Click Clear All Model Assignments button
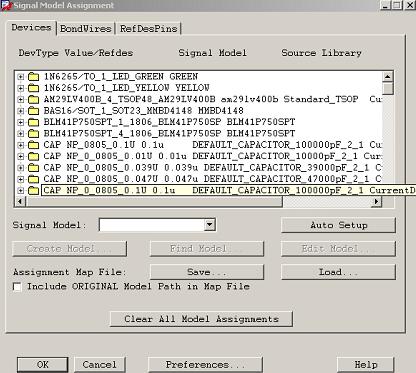This screenshot has width=416, height=373. pos(201,319)
